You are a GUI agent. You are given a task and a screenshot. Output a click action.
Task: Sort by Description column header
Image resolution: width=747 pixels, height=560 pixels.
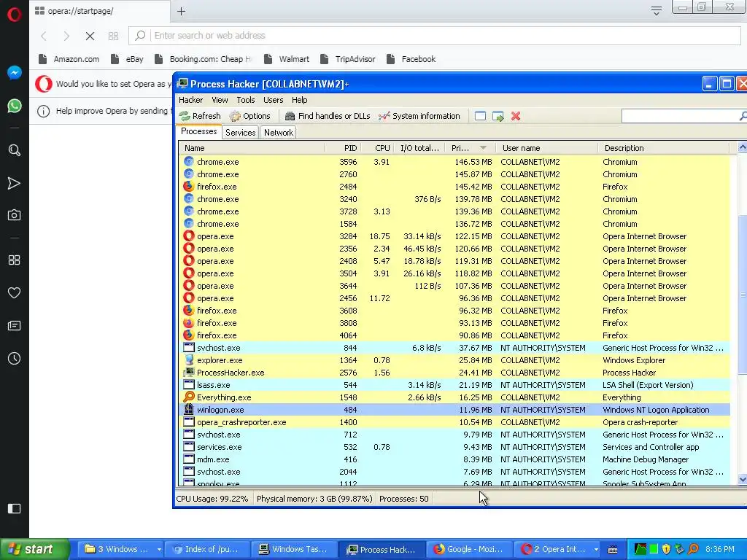click(x=663, y=148)
